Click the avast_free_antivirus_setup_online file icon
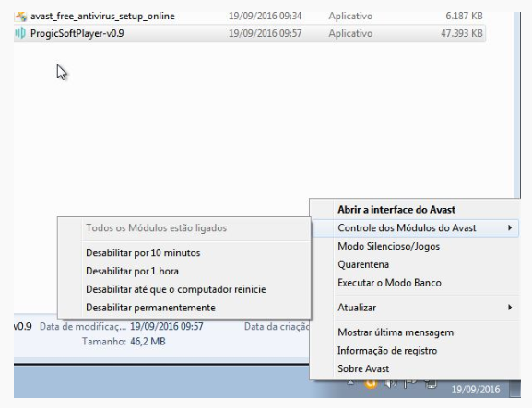Viewport: 532px width, 408px height. (20, 16)
